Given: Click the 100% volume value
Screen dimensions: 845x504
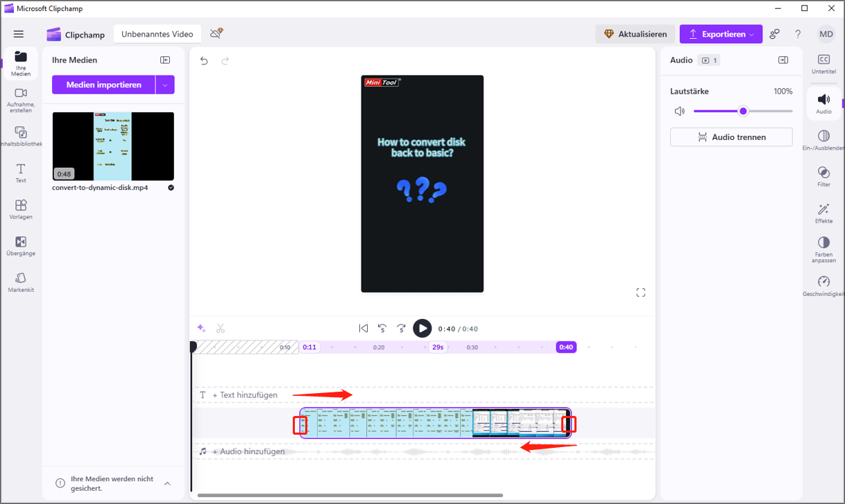Looking at the screenshot, I should coord(783,92).
